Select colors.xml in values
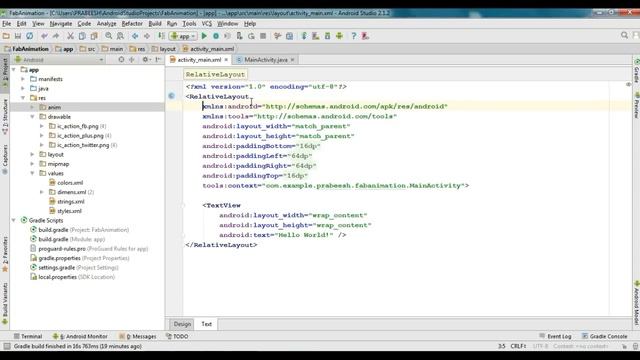Viewport: 640px width, 360px height. tap(70, 183)
